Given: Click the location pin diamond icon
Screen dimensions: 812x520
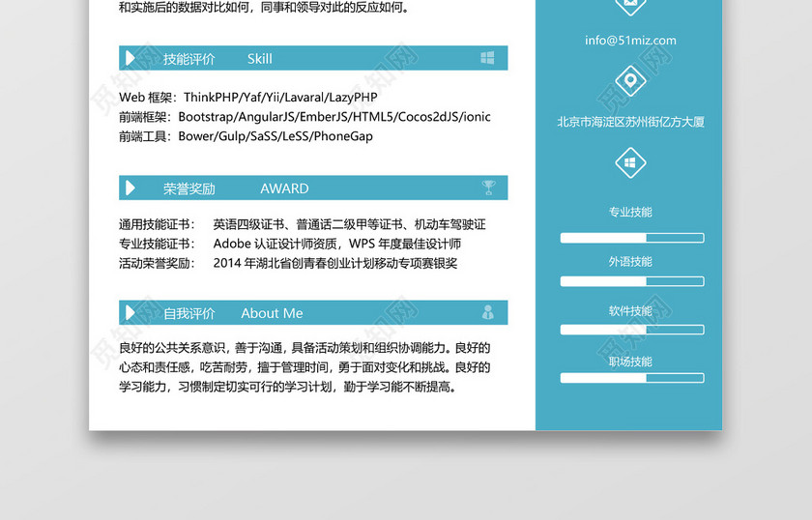Looking at the screenshot, I should coord(630,81).
